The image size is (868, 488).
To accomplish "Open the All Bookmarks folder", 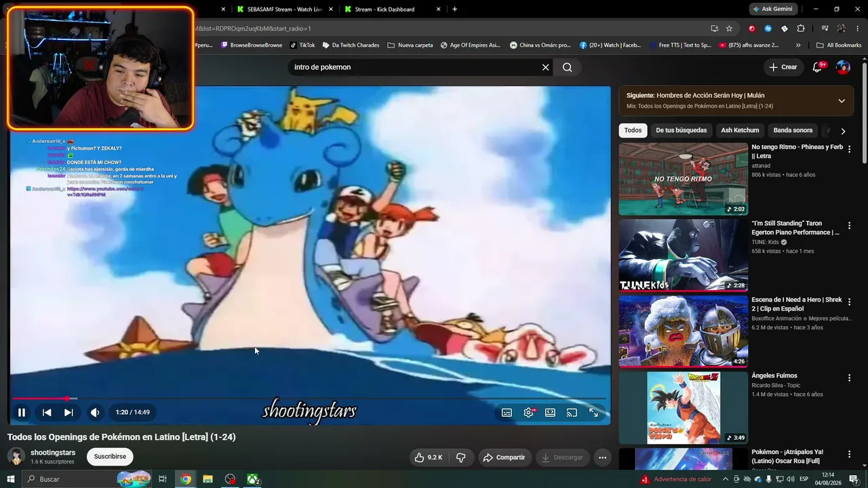I will tap(839, 45).
